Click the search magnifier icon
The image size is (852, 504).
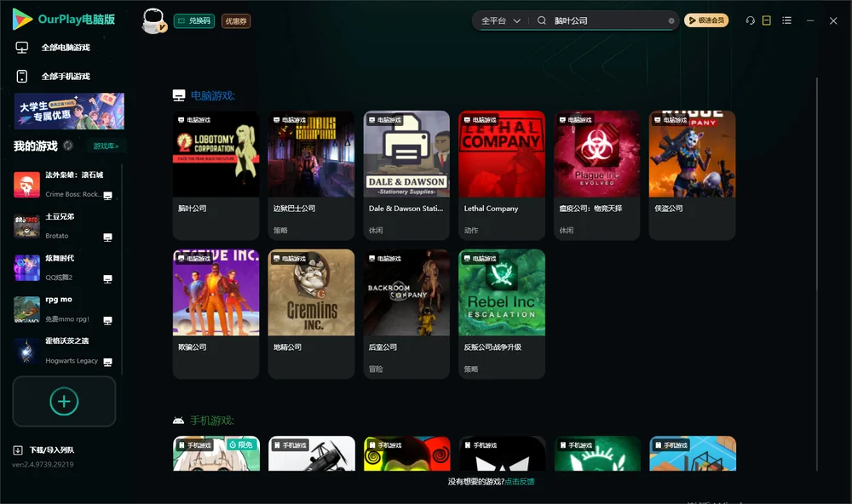click(541, 20)
